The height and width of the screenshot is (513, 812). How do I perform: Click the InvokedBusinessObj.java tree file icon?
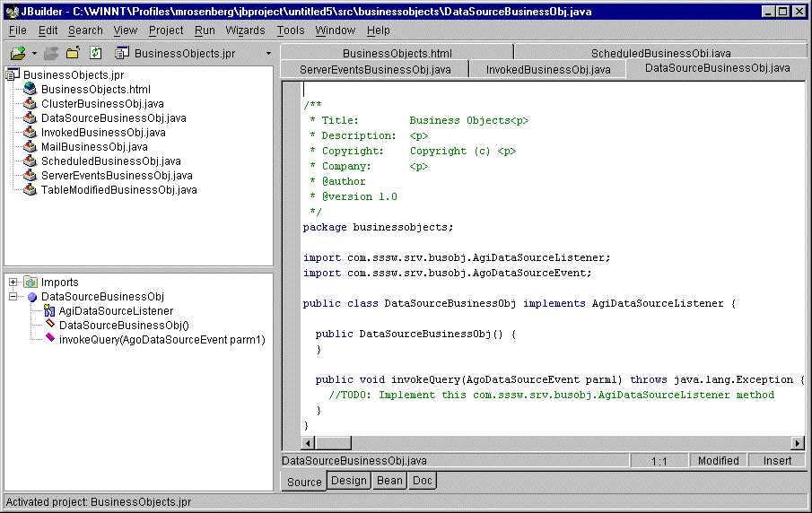tap(30, 133)
